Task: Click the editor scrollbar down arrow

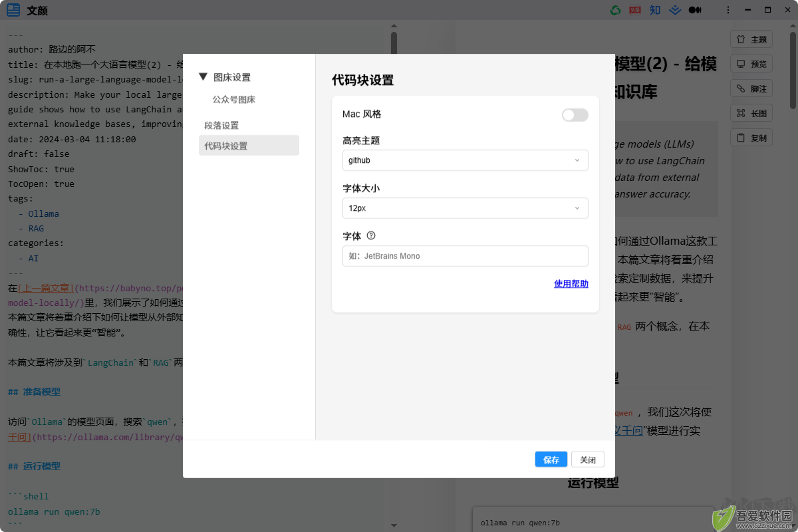Action: (x=394, y=525)
